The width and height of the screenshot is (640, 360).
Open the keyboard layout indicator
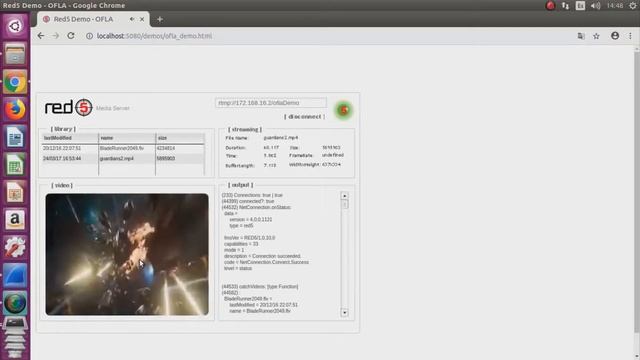pyautogui.click(x=580, y=5)
